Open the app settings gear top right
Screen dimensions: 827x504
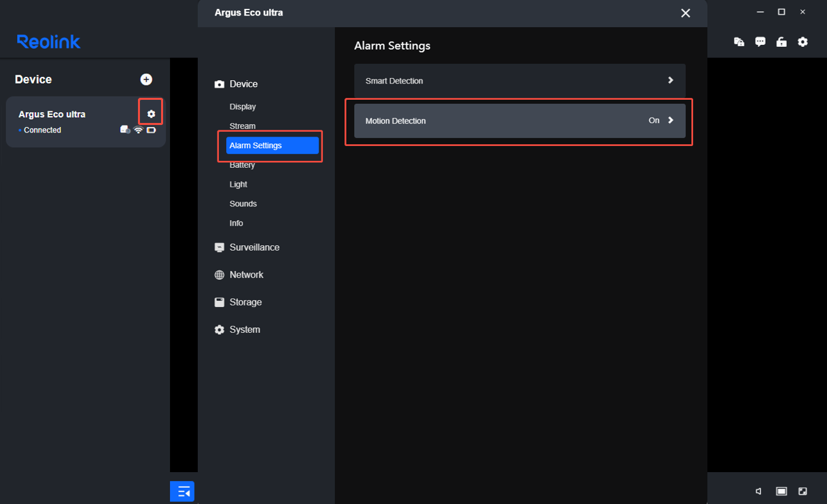(803, 42)
